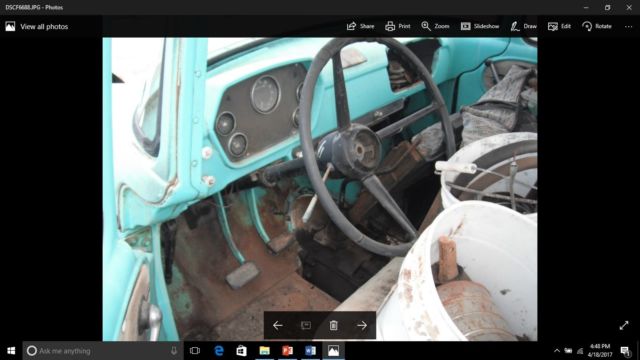Start the Slideshow

(x=480, y=26)
